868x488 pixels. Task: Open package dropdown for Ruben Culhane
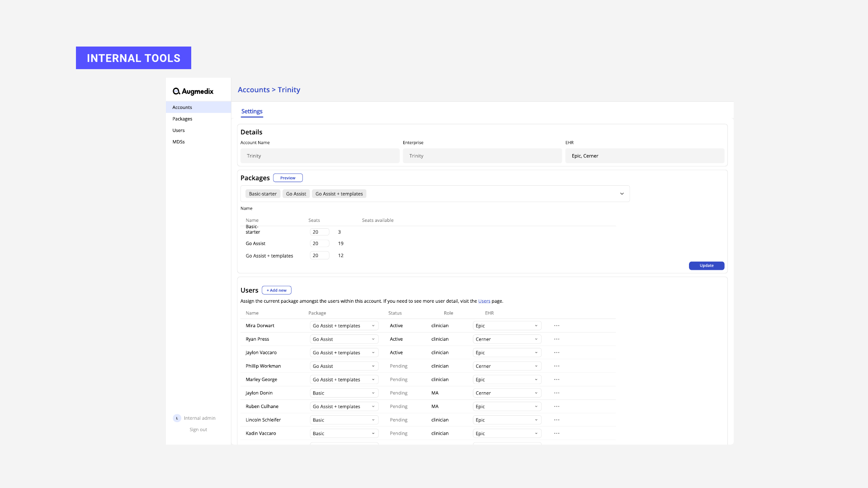344,407
